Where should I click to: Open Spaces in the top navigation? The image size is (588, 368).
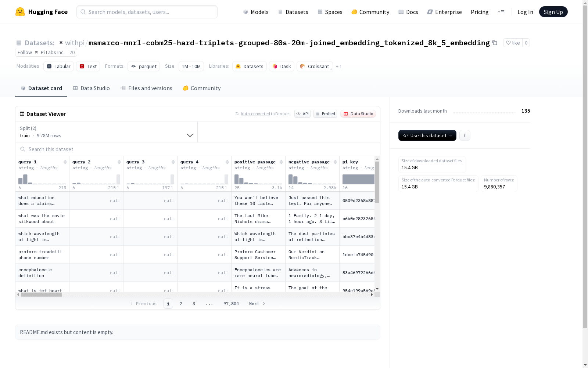[x=330, y=12]
